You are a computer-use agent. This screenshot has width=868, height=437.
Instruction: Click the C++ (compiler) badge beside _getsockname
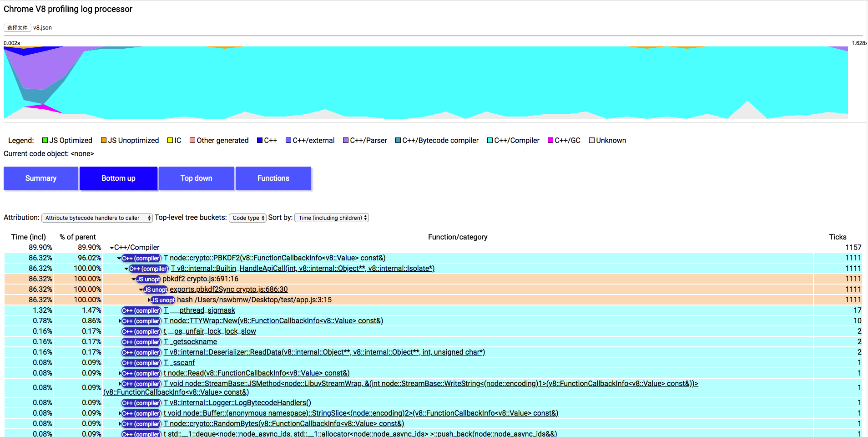tap(141, 342)
